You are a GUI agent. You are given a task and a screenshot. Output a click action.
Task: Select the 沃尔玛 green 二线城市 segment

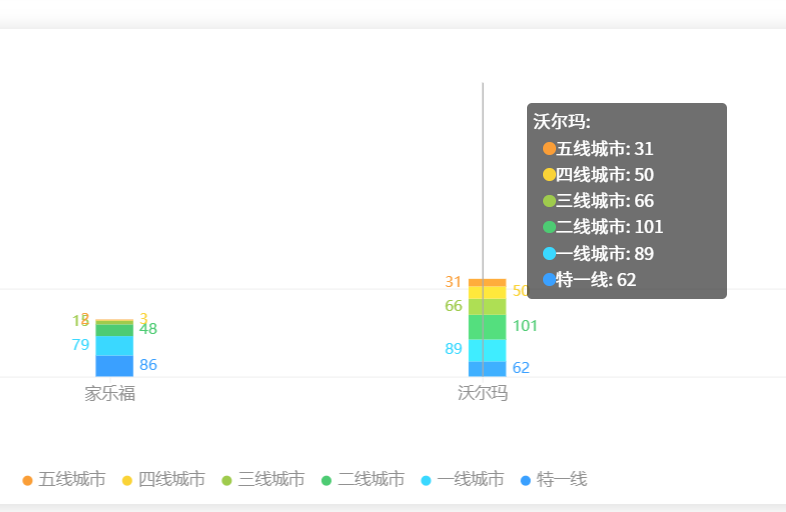coord(487,327)
